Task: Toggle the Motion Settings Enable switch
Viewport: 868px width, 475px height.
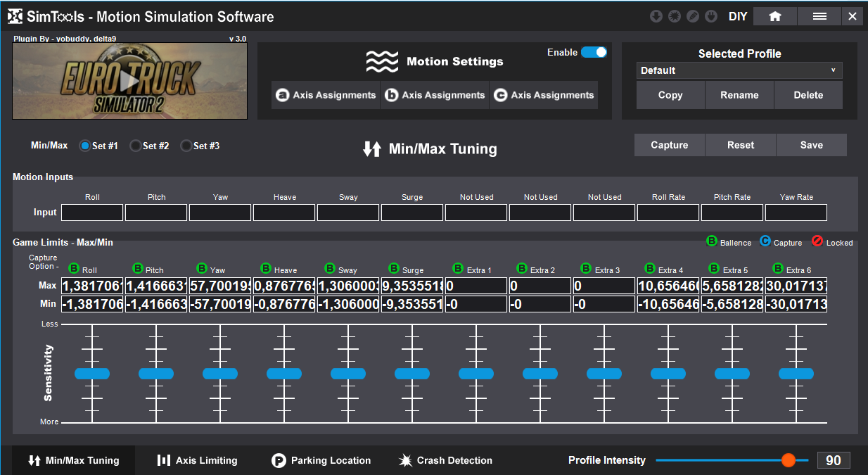Action: (594, 52)
